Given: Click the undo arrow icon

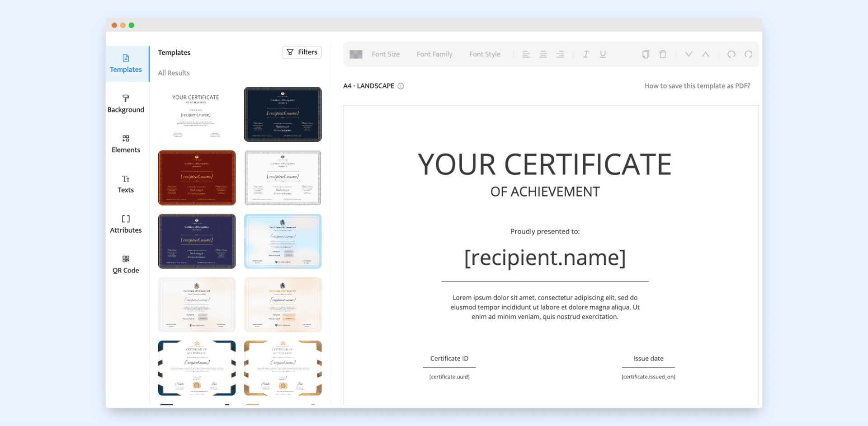Looking at the screenshot, I should point(731,54).
